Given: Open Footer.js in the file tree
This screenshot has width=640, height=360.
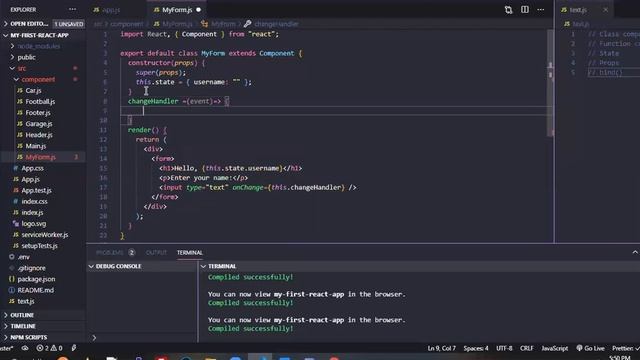Looking at the screenshot, I should 38,113.
